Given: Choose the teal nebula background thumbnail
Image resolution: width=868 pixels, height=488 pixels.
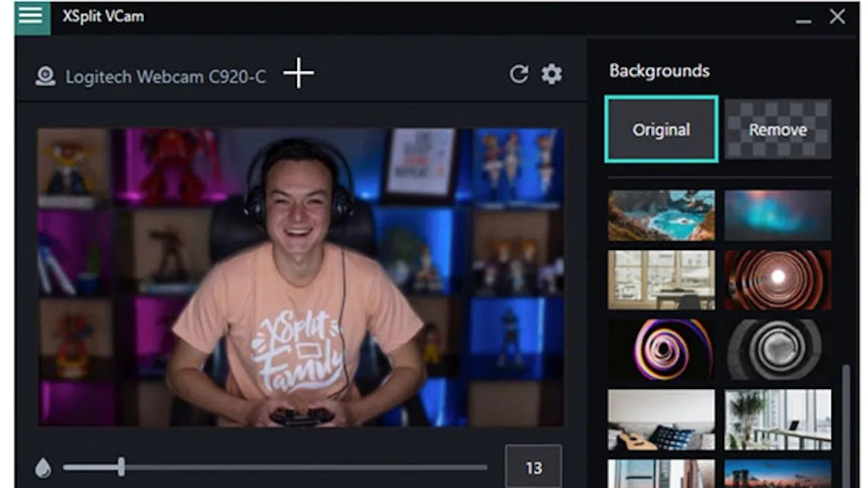Looking at the screenshot, I should click(778, 215).
